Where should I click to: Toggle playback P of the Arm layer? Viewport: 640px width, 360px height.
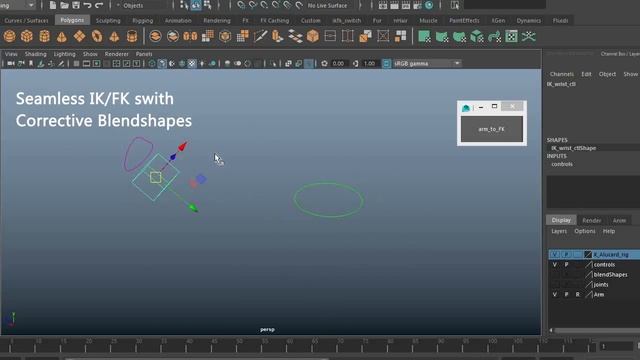[566, 294]
